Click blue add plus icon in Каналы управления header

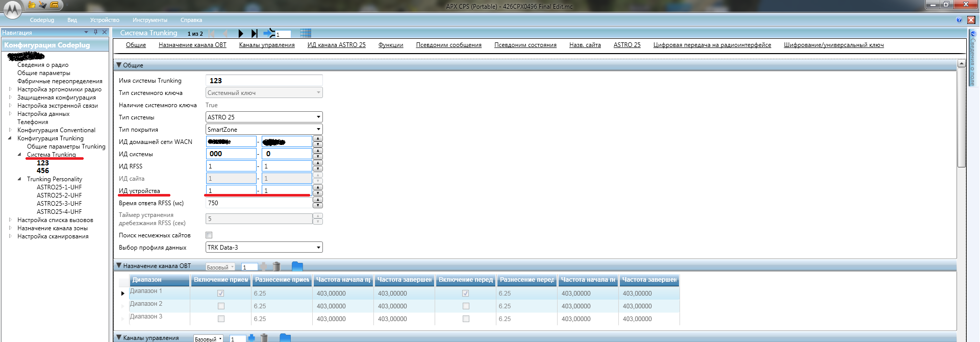(251, 338)
